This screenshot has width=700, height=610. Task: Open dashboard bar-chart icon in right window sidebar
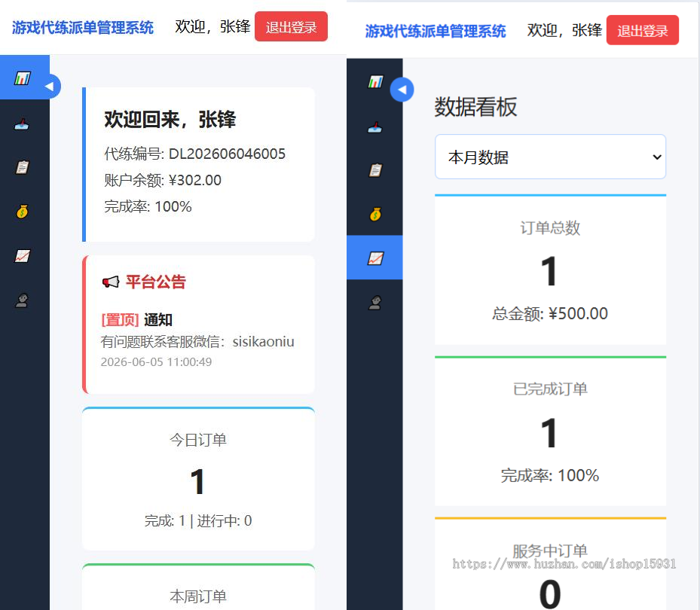[x=375, y=81]
